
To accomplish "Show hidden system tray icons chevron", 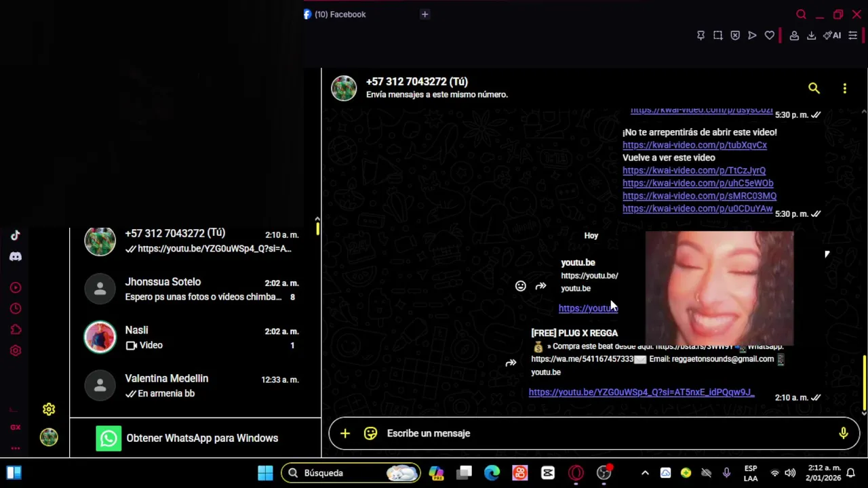I will click(645, 473).
